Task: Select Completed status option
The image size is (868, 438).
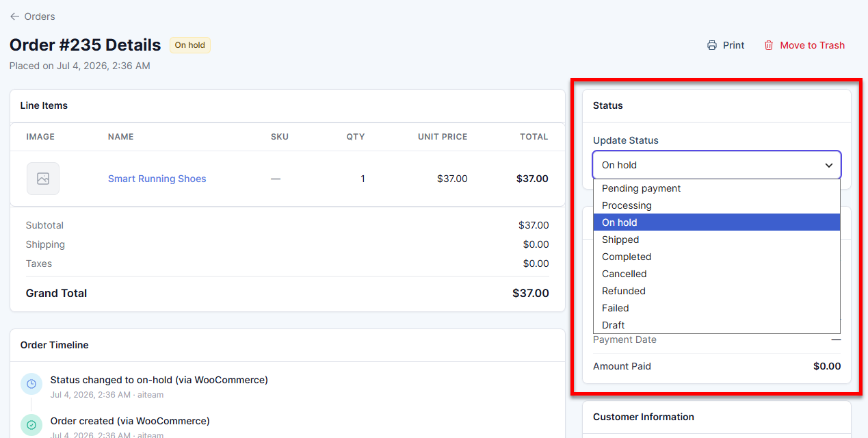Action: point(717,257)
